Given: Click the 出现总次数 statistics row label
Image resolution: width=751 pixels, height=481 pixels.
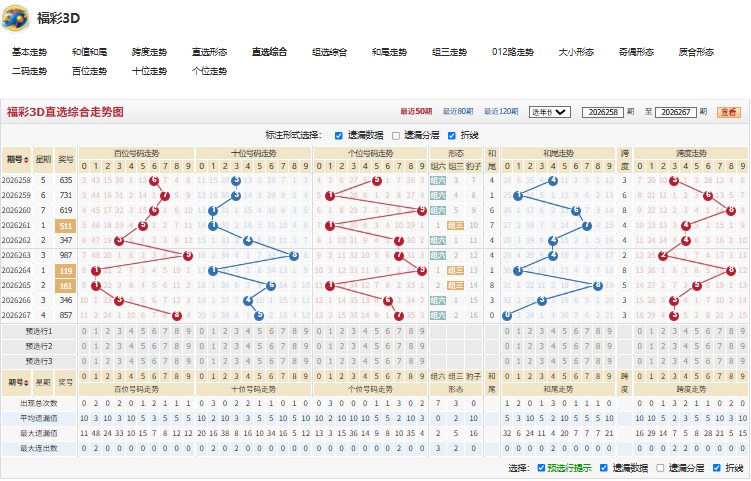Looking at the screenshot, I should click(39, 403).
